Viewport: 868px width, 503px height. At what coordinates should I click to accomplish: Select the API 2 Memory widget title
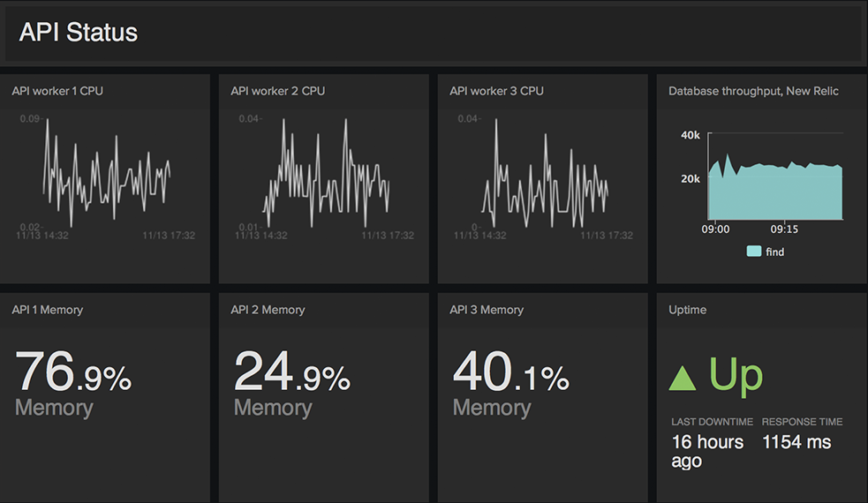pos(268,310)
